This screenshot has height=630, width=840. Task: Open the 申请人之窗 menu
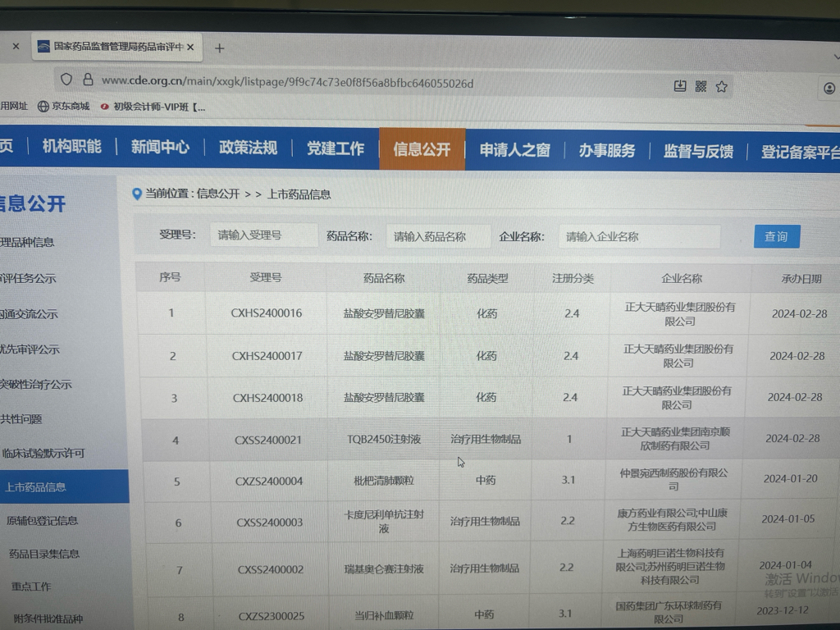click(x=515, y=150)
